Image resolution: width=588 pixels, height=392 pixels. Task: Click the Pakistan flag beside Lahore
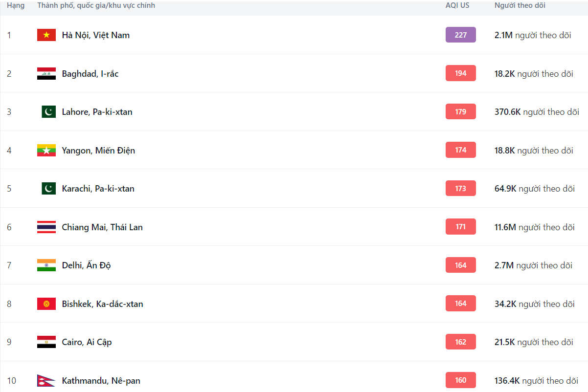point(48,112)
